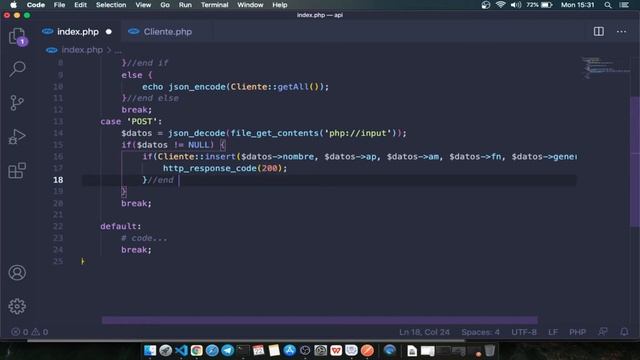
Task: Click index.php in the breadcrumb
Action: click(x=82, y=50)
